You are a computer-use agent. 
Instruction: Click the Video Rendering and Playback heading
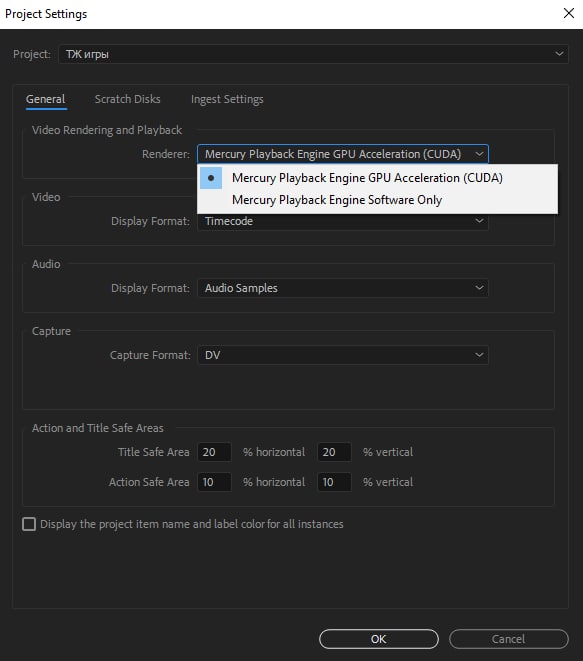coord(107,130)
